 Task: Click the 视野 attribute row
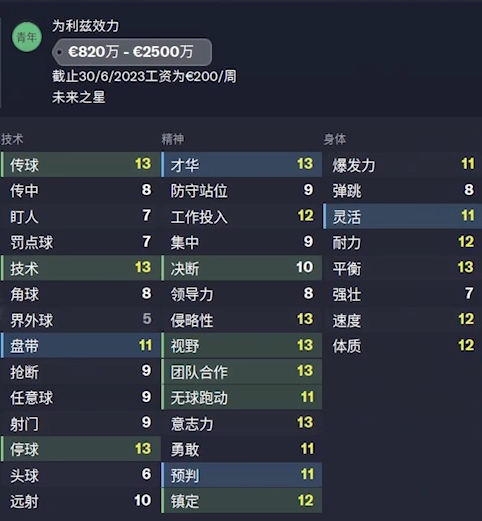click(x=242, y=345)
